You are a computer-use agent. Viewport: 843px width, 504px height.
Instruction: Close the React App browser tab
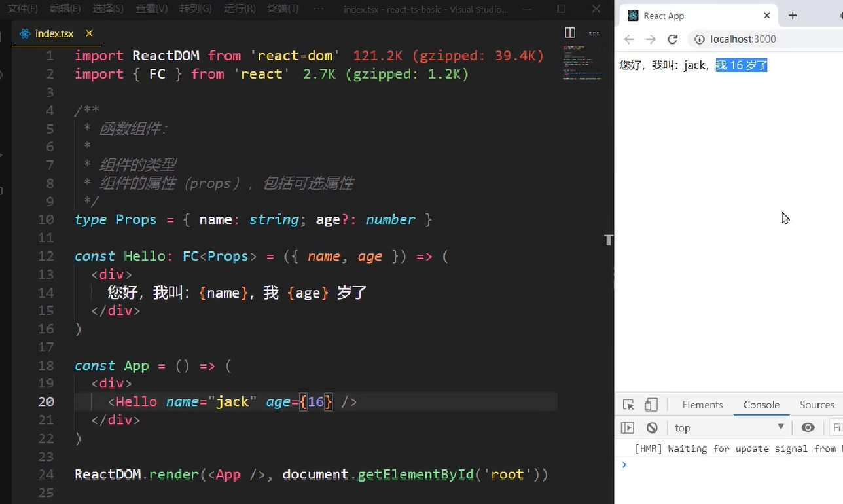[x=767, y=16]
